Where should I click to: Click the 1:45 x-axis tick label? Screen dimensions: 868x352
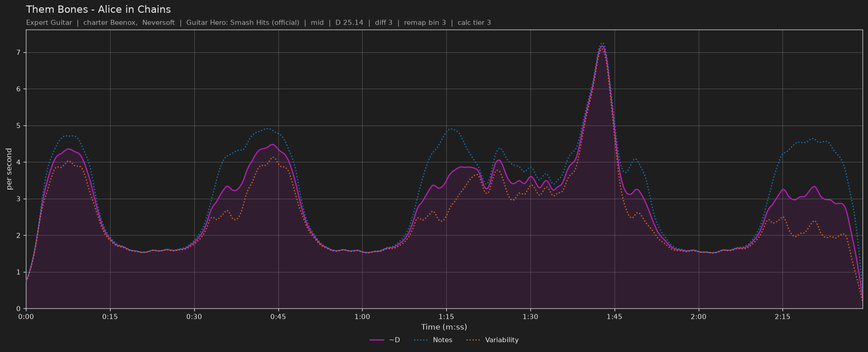pos(615,317)
